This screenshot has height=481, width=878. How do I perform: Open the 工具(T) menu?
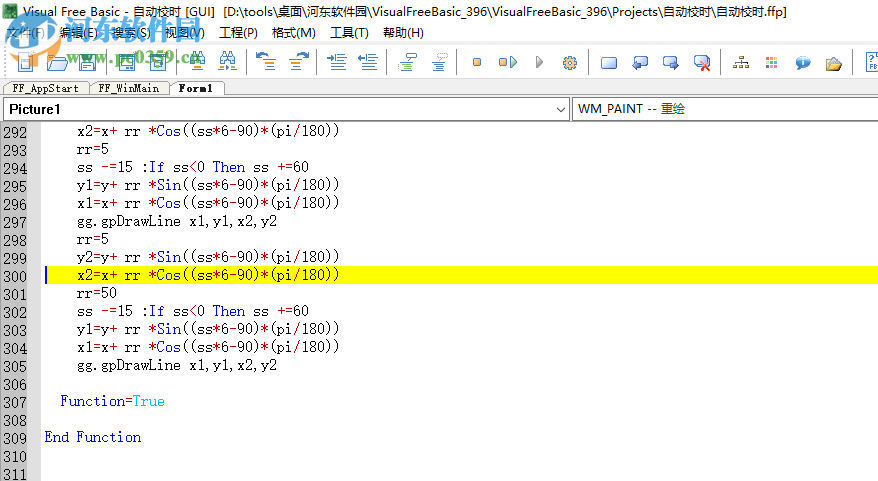[349, 33]
